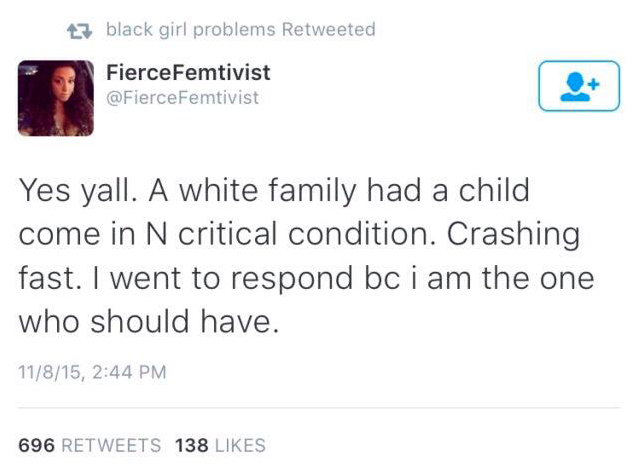Click the 2:44 PM time

[x=127, y=373]
